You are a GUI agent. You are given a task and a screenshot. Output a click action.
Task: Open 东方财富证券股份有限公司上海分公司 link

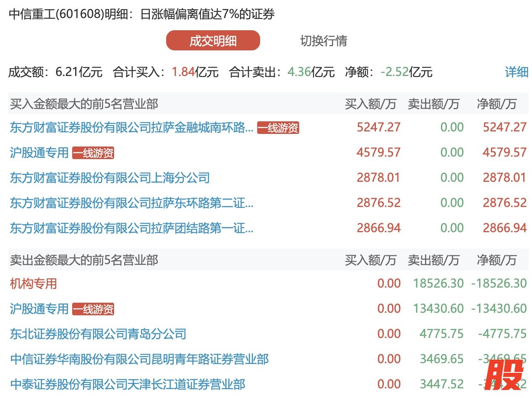110,178
